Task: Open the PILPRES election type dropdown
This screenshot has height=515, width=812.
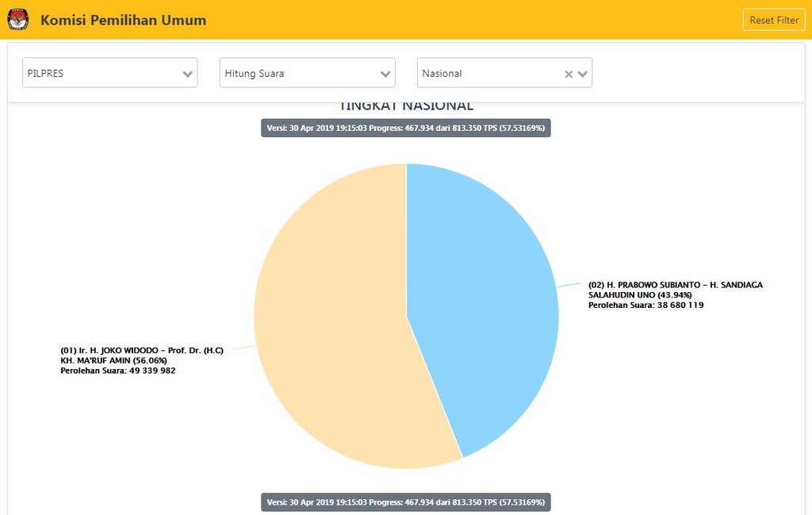Action: pos(109,72)
